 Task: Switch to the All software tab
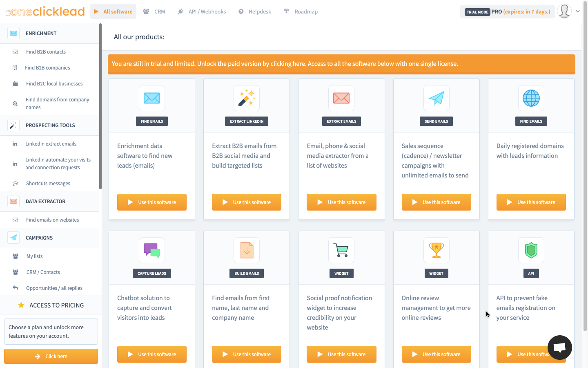[113, 11]
